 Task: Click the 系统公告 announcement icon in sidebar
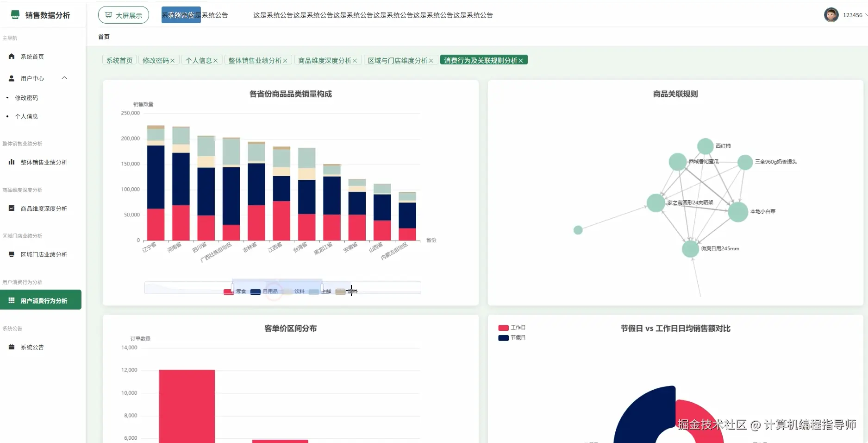coord(11,347)
